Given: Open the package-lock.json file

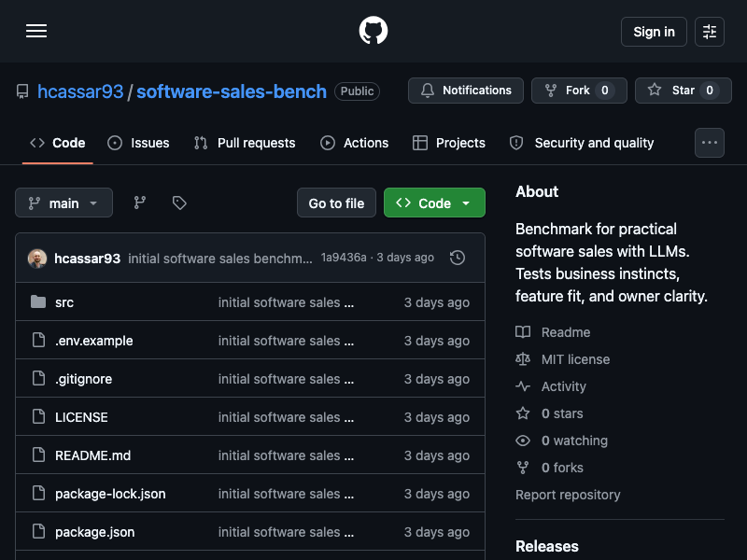Looking at the screenshot, I should (110, 494).
